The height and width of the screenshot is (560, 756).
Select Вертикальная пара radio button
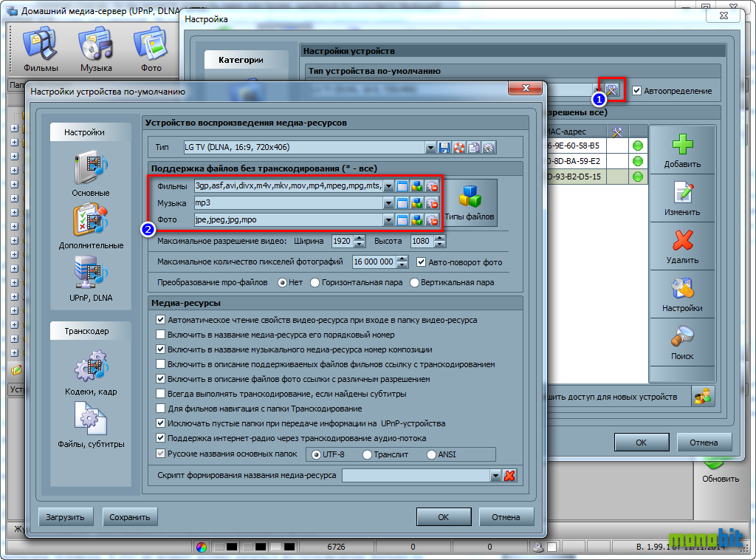414,283
